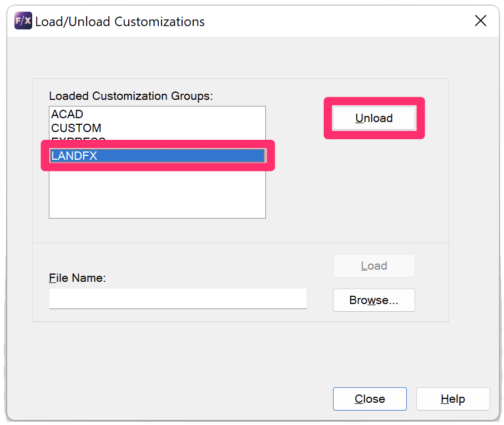Dismiss the dialog using the X button
The height and width of the screenshot is (425, 504).
point(481,21)
